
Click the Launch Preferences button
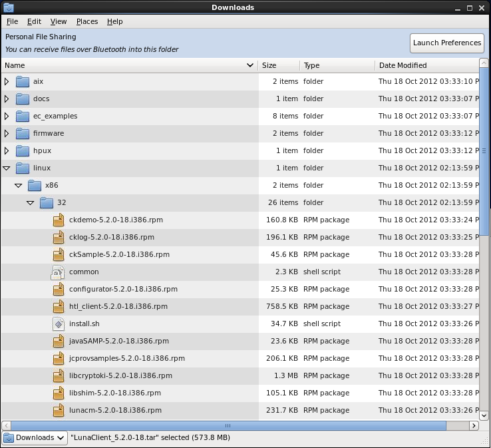tap(446, 43)
